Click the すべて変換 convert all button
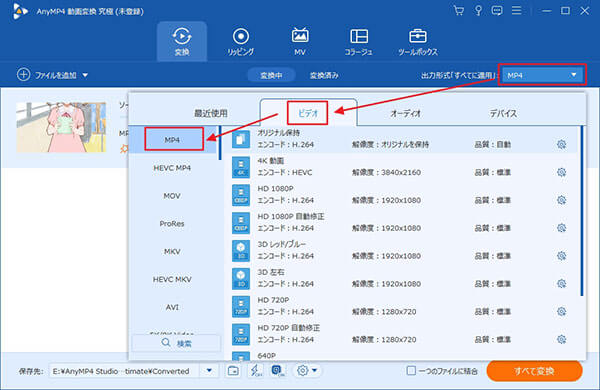This screenshot has width=600, height=390. tap(535, 371)
